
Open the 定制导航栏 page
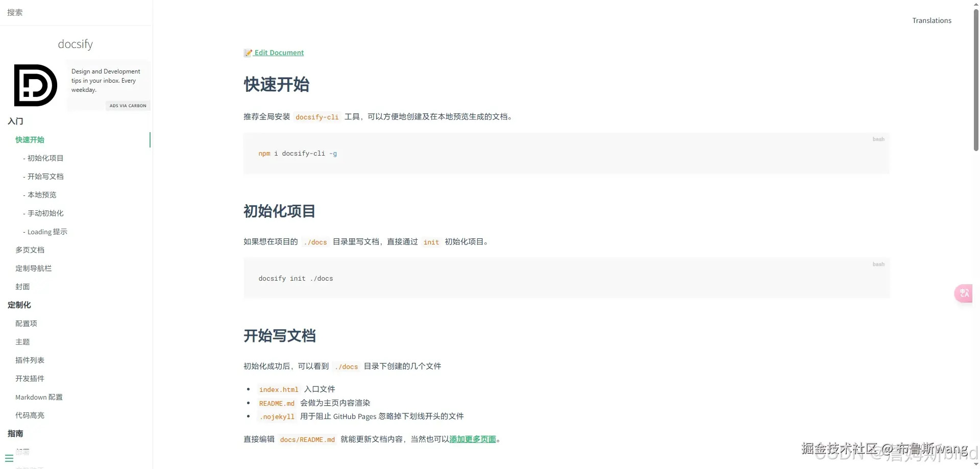coord(34,268)
